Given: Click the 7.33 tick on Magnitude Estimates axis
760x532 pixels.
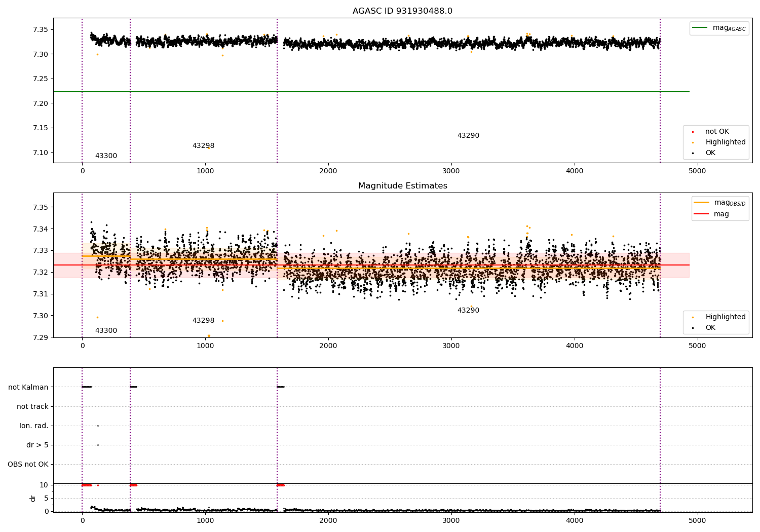Looking at the screenshot, I should pyautogui.click(x=41, y=251).
